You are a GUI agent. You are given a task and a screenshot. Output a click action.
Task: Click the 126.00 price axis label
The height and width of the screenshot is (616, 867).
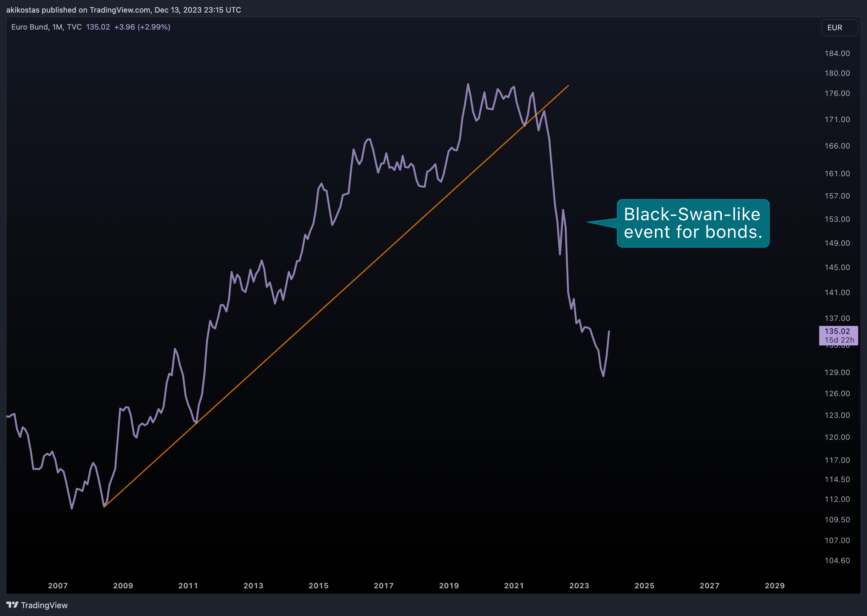[x=837, y=394]
